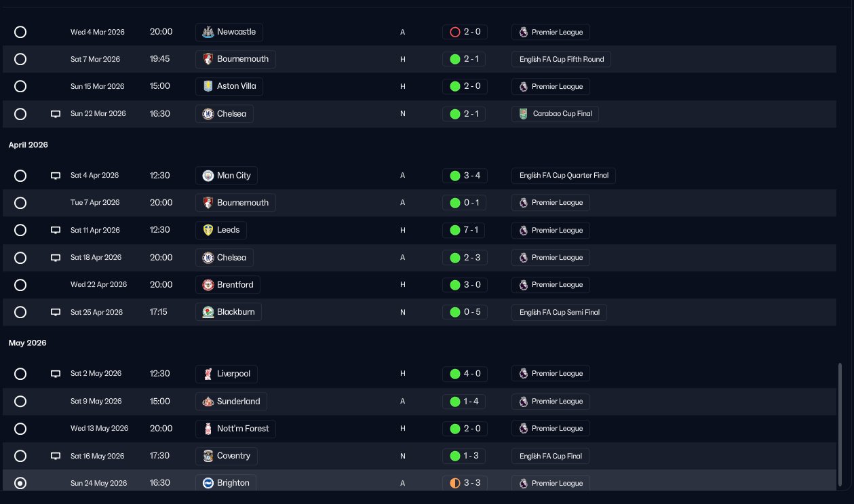Image resolution: width=854 pixels, height=504 pixels.
Task: Click the TV icon beside Man City fixture
Action: (x=56, y=176)
